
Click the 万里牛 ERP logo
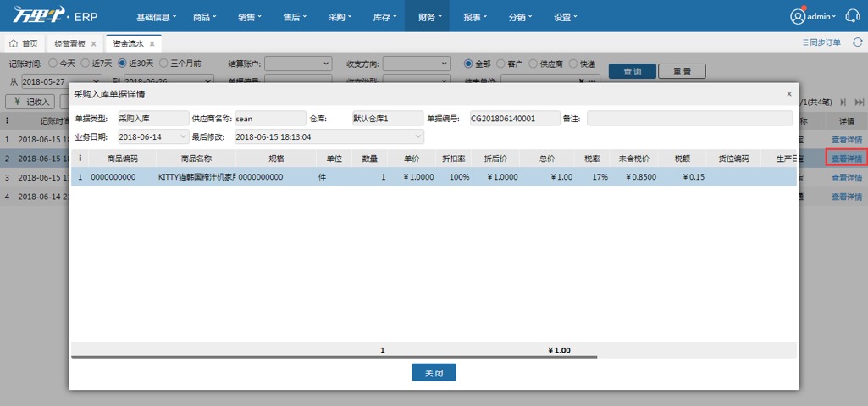(55, 15)
